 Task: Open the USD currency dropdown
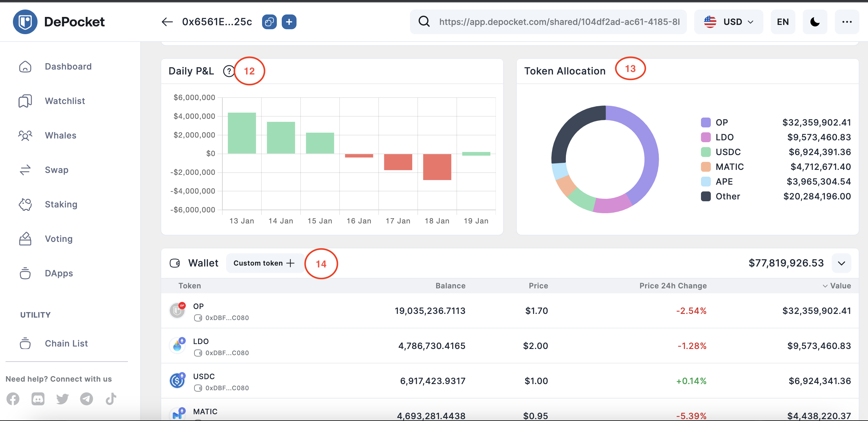728,22
